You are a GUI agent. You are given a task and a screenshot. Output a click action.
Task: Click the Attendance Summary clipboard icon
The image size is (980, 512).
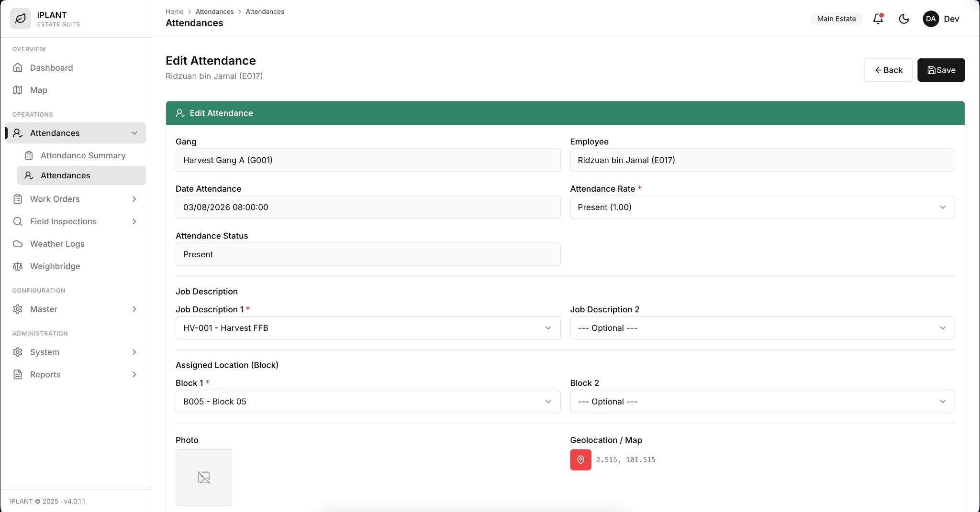[x=29, y=155]
